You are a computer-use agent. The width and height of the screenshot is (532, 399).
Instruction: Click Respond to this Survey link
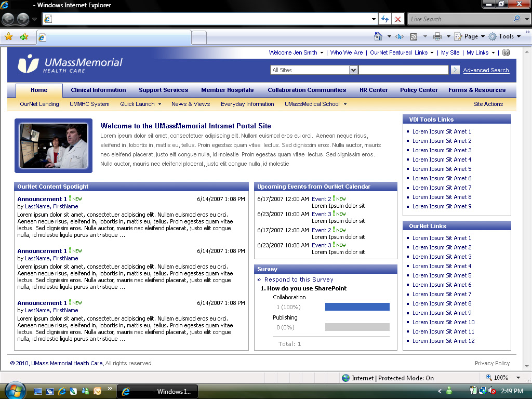(x=299, y=280)
